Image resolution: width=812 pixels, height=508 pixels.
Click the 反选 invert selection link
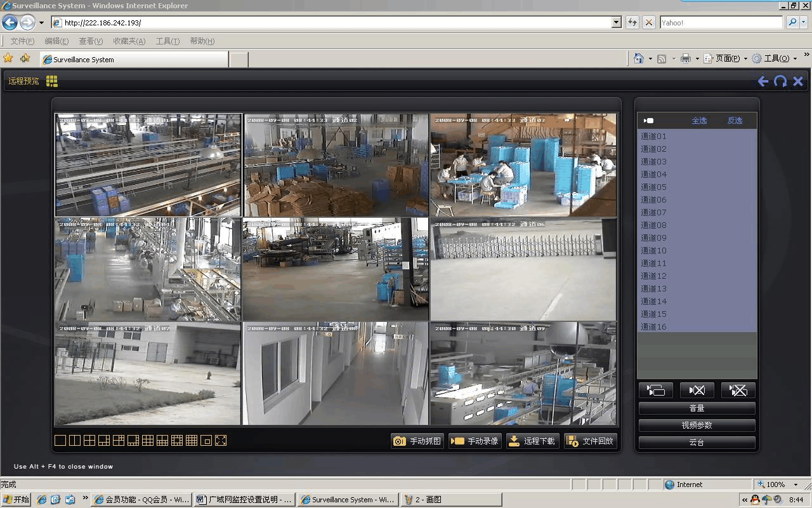click(x=735, y=121)
